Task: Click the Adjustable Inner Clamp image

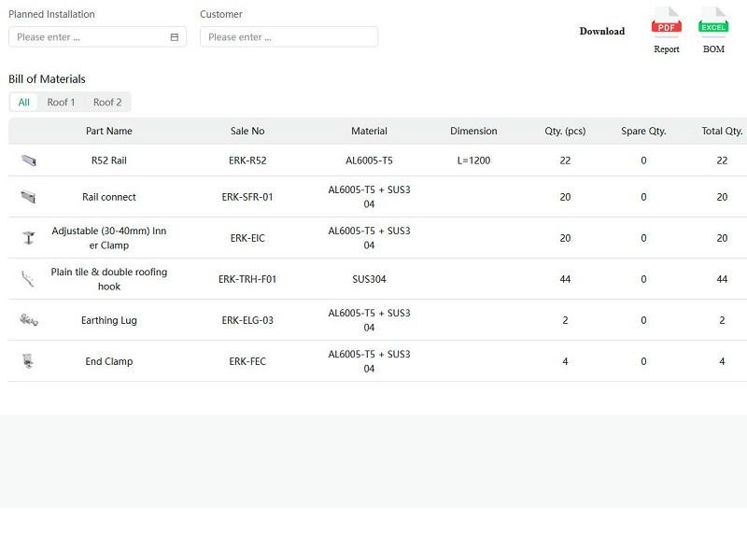Action: (29, 238)
